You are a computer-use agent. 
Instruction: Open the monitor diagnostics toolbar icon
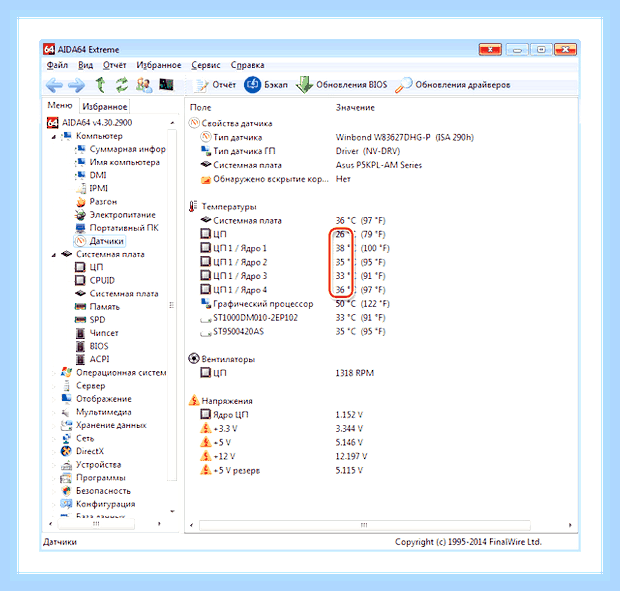coord(166,84)
